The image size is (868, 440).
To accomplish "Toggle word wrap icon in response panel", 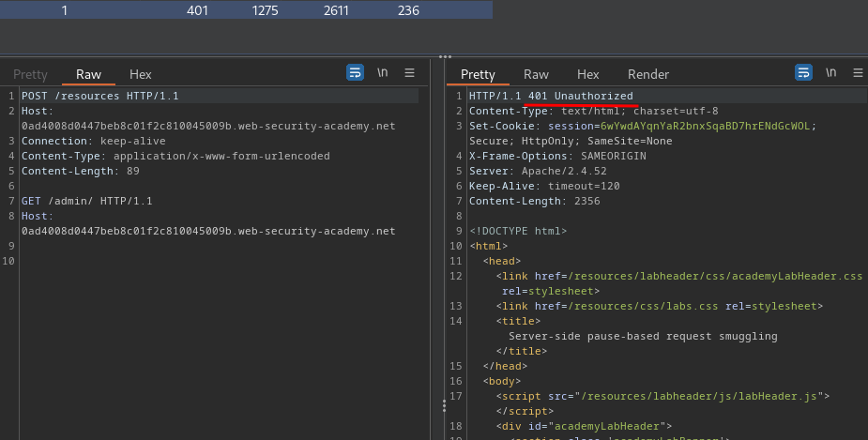I will point(803,72).
